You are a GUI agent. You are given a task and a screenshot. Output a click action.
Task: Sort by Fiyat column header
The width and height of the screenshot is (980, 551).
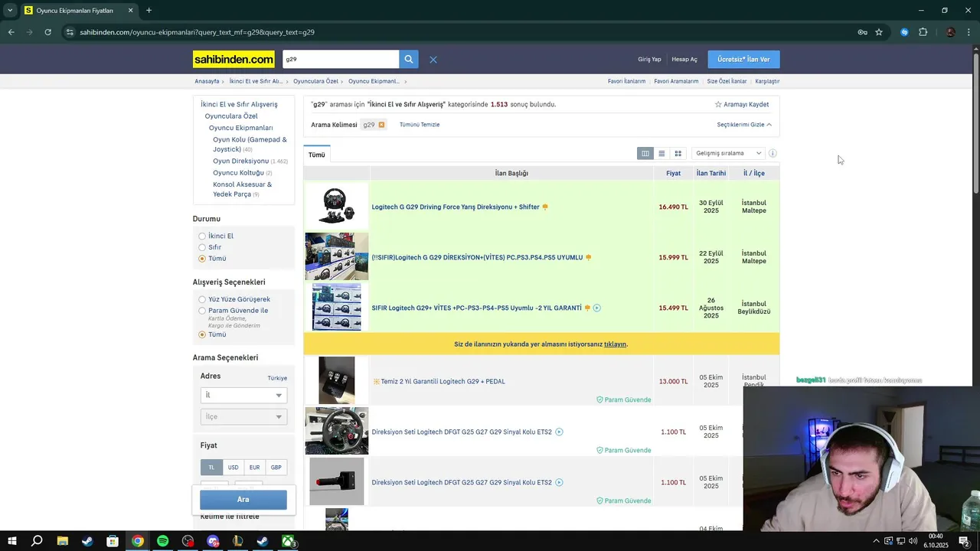coord(674,174)
